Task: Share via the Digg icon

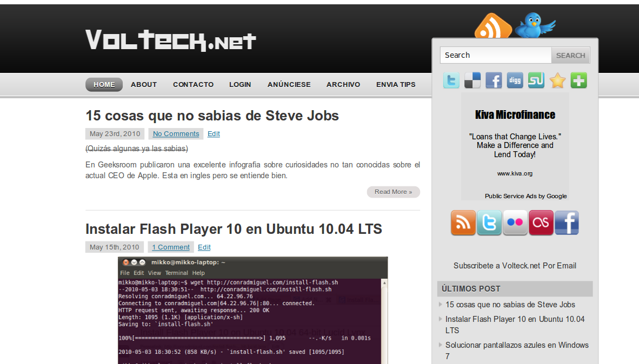Action: pos(515,80)
